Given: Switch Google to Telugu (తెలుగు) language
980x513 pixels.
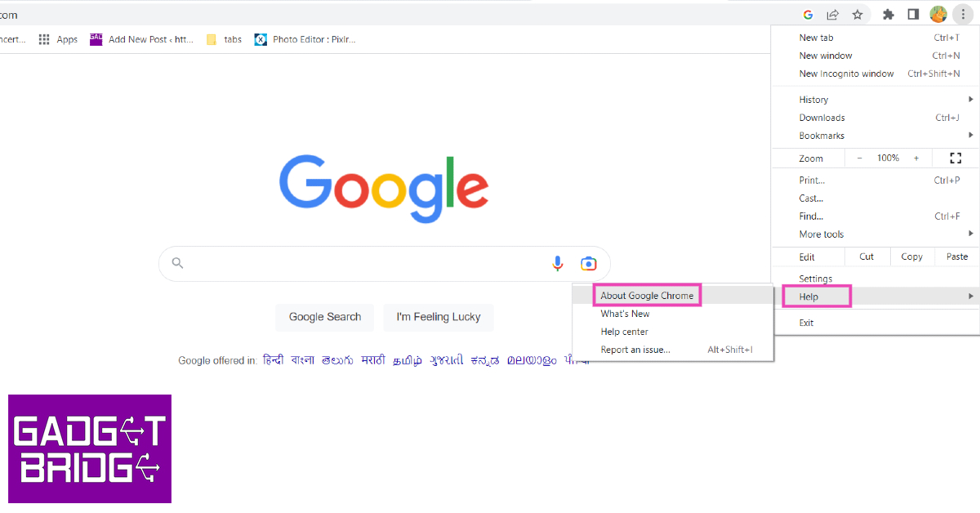Looking at the screenshot, I should (x=337, y=360).
